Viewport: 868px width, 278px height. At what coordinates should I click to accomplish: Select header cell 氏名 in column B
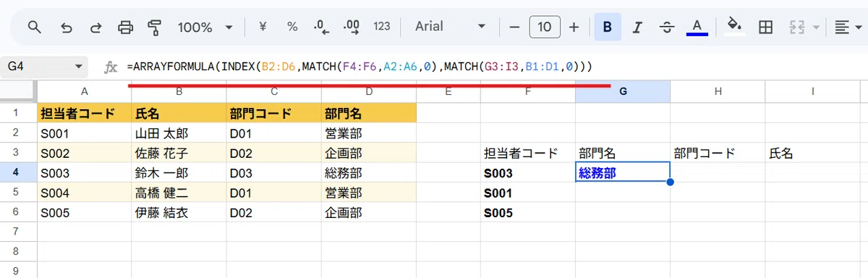179,113
